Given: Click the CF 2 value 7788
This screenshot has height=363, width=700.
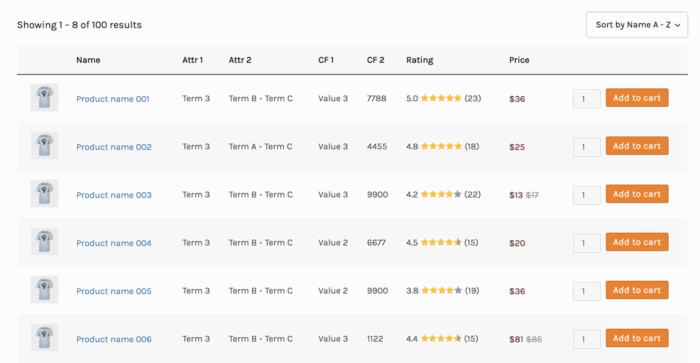Looking at the screenshot, I should pyautogui.click(x=376, y=98).
